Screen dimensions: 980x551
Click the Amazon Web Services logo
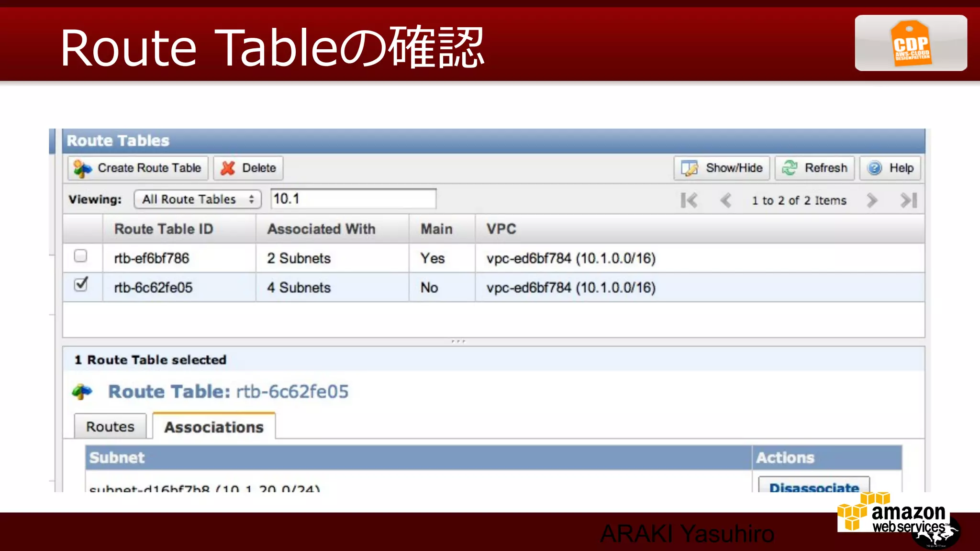coord(893,512)
